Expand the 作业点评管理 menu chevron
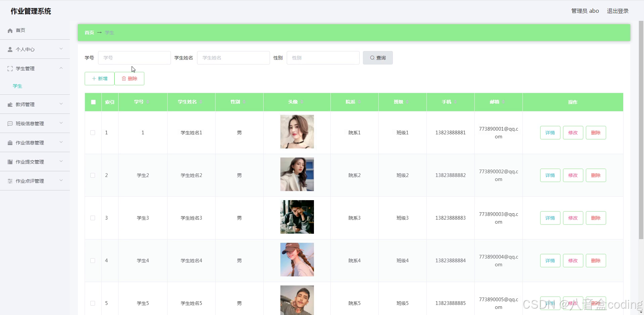The width and height of the screenshot is (644, 315). [61, 180]
